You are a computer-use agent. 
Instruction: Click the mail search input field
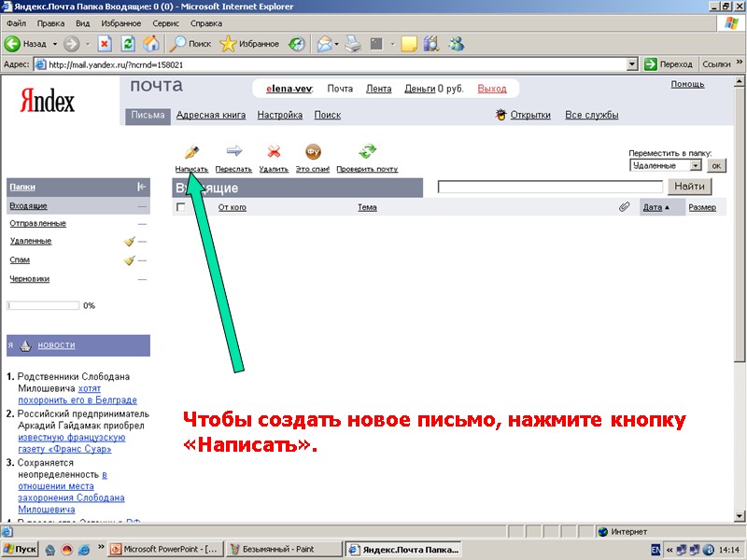tap(550, 187)
